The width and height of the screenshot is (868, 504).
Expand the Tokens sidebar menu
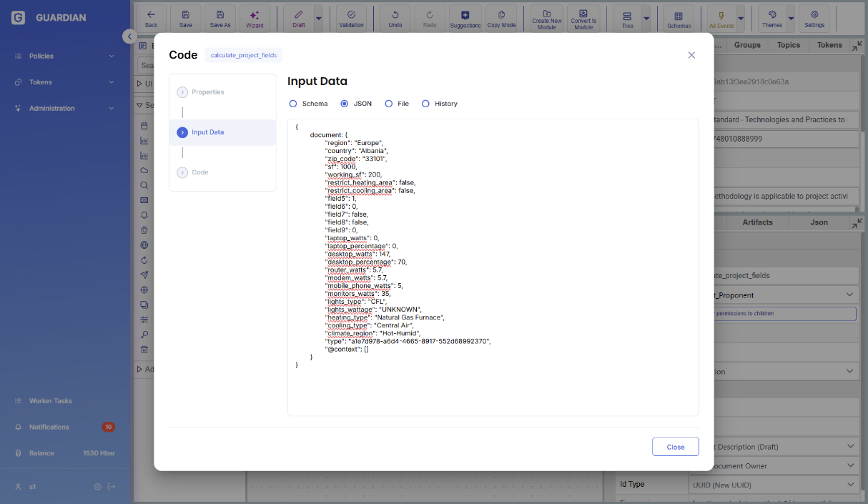click(66, 82)
